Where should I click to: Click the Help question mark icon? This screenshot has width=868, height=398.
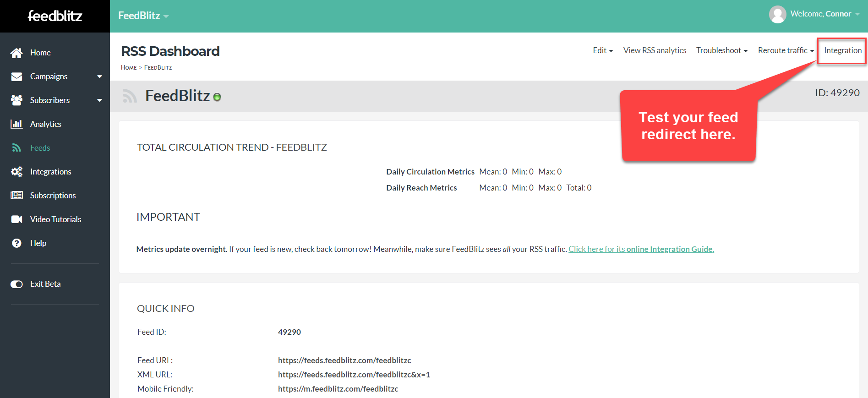[16, 243]
